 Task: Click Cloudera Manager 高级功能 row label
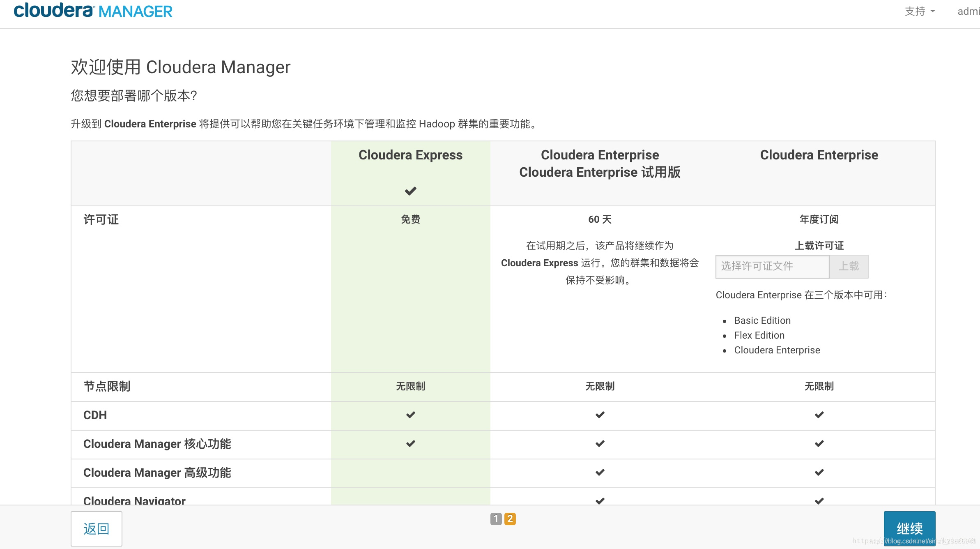pyautogui.click(x=157, y=473)
